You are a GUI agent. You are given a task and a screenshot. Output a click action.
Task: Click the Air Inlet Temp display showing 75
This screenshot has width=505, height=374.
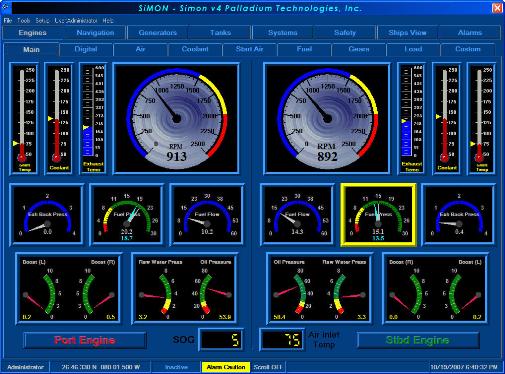pyautogui.click(x=282, y=340)
